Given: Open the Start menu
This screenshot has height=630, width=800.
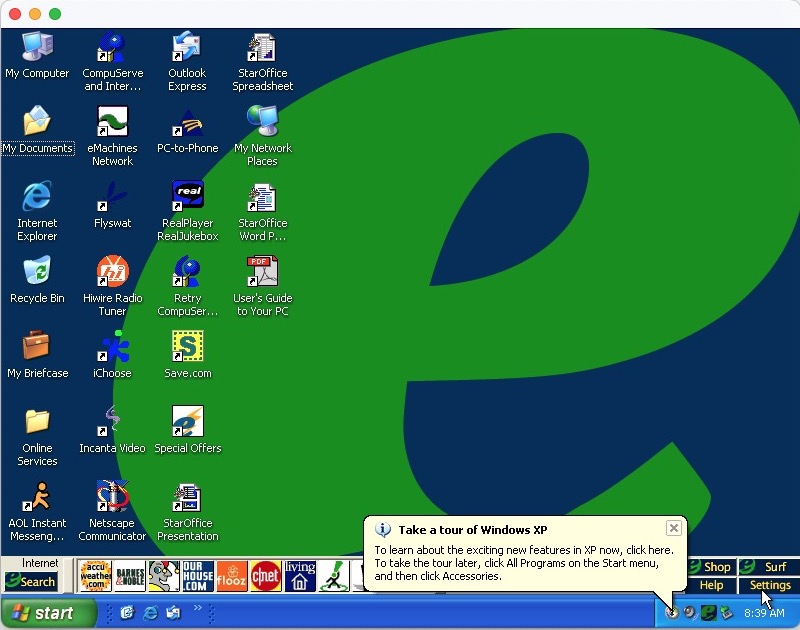Looking at the screenshot, I should tap(48, 613).
